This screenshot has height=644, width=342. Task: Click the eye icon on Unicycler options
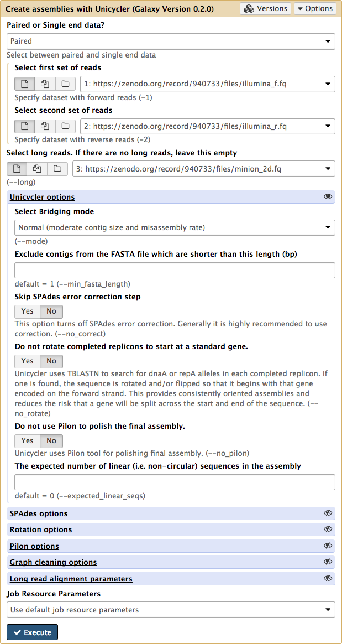pyautogui.click(x=328, y=197)
